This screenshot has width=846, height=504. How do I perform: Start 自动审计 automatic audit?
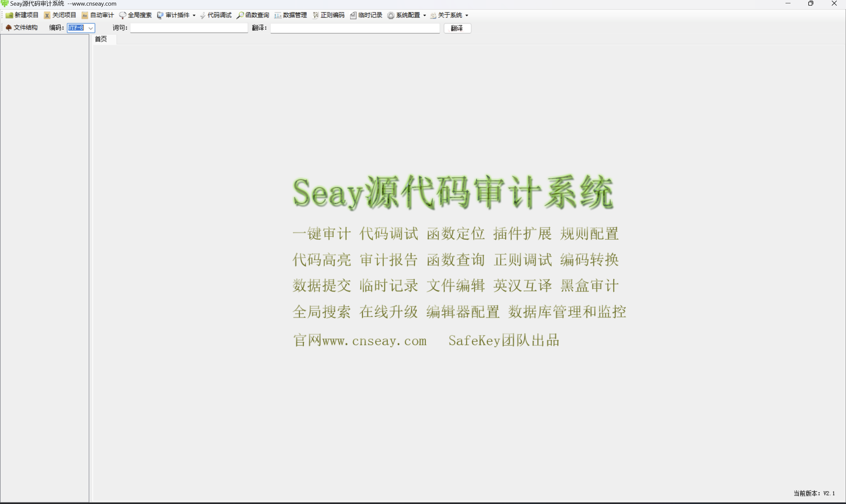(x=98, y=15)
